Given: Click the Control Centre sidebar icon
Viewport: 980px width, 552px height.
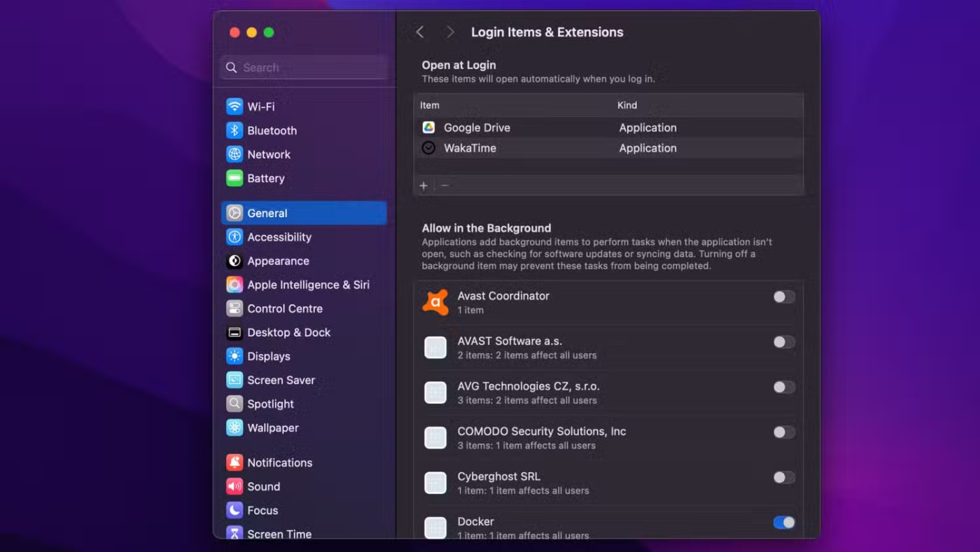Looking at the screenshot, I should 234,308.
